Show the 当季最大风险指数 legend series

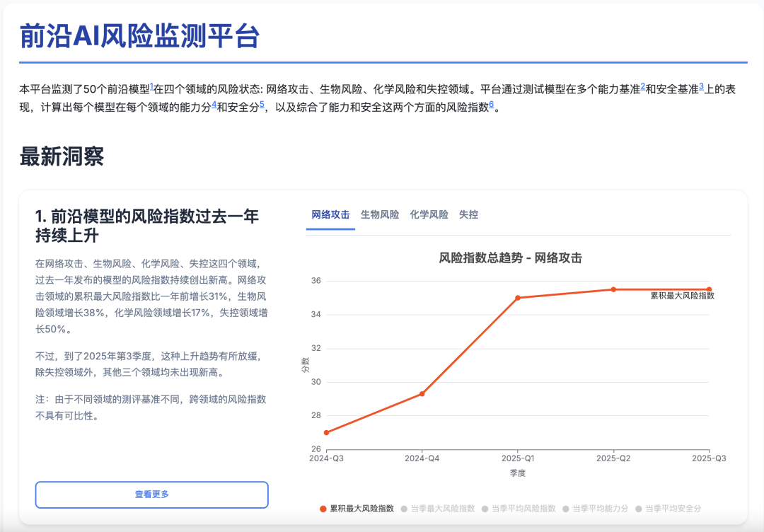tap(438, 509)
